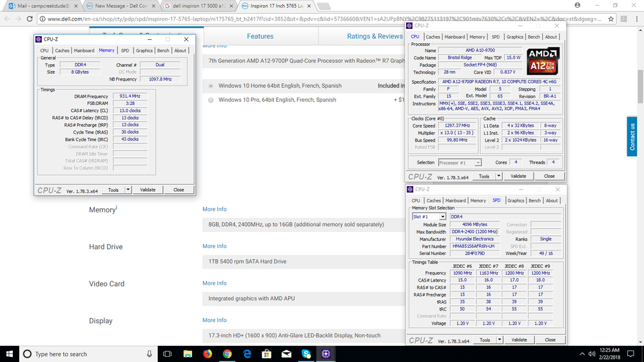Open Microsoft Store from the taskbar
Screen dimensions: 644x362
tap(266, 354)
